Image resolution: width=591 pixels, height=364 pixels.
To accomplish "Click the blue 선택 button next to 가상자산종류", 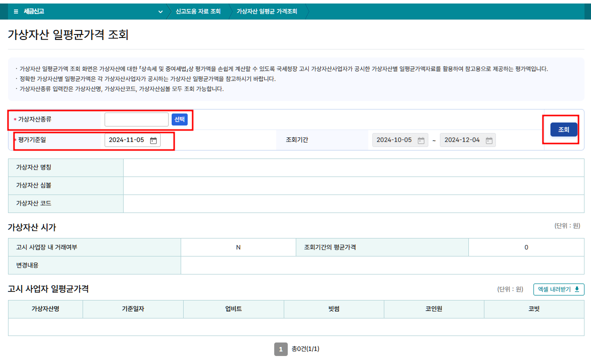I will click(179, 119).
